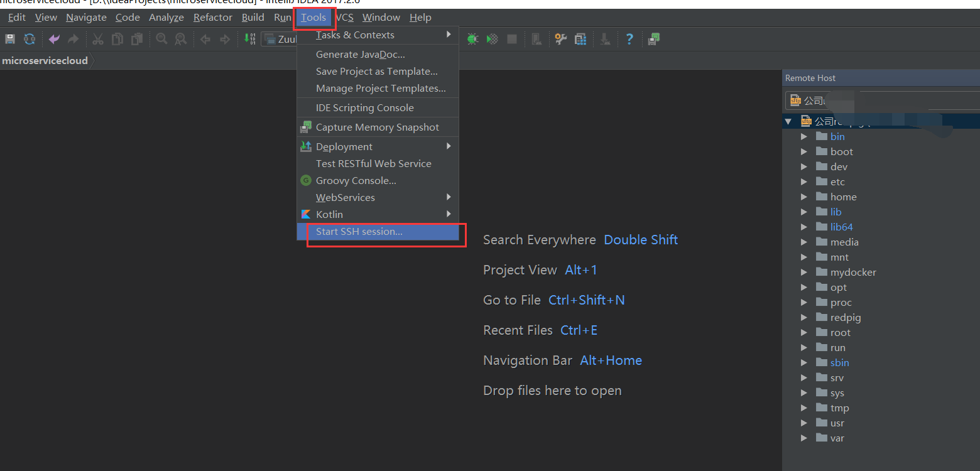Click the icon right of Stop square

coord(536,39)
